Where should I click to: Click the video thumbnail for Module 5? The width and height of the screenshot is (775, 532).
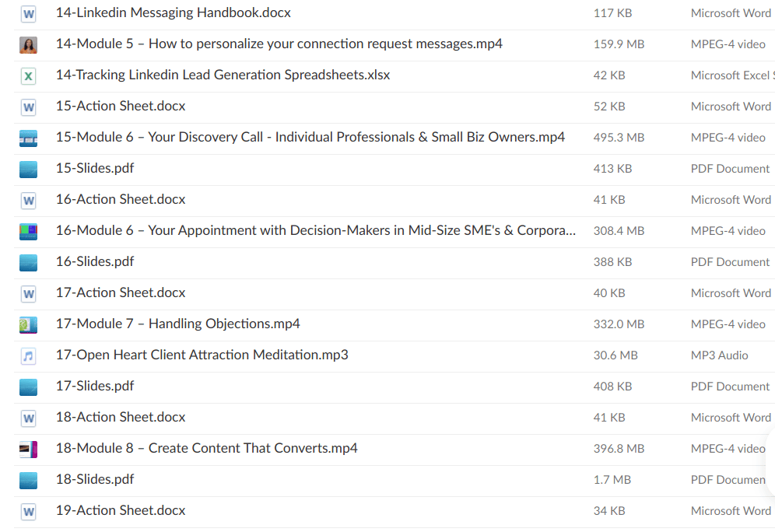(29, 44)
